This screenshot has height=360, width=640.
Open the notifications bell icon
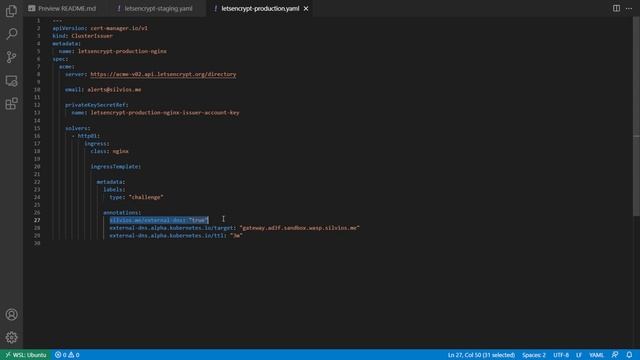(629, 355)
